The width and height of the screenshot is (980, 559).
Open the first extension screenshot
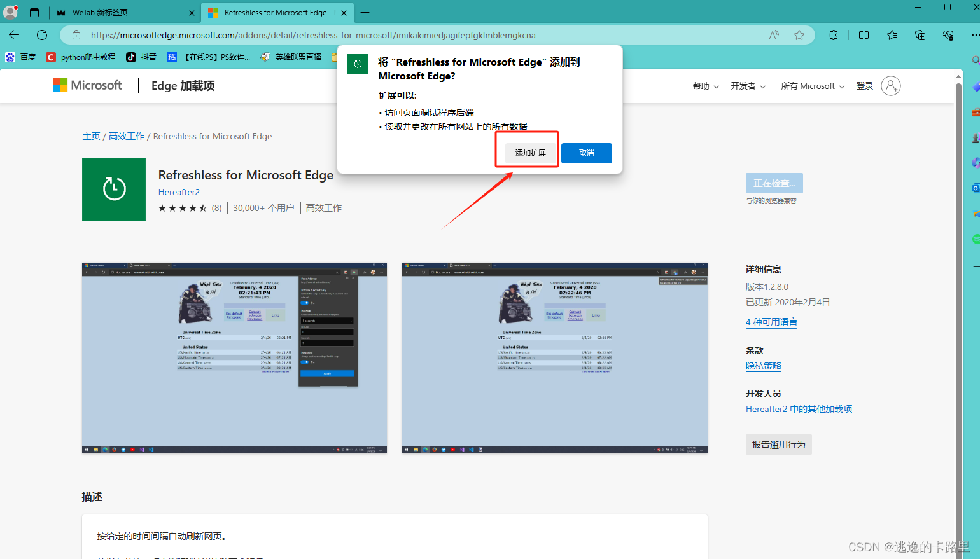(234, 358)
